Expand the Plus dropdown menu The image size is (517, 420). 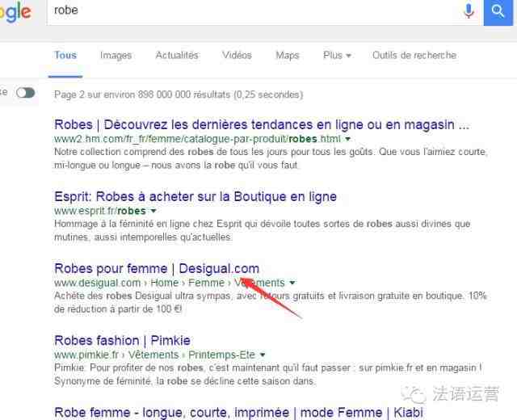point(337,55)
